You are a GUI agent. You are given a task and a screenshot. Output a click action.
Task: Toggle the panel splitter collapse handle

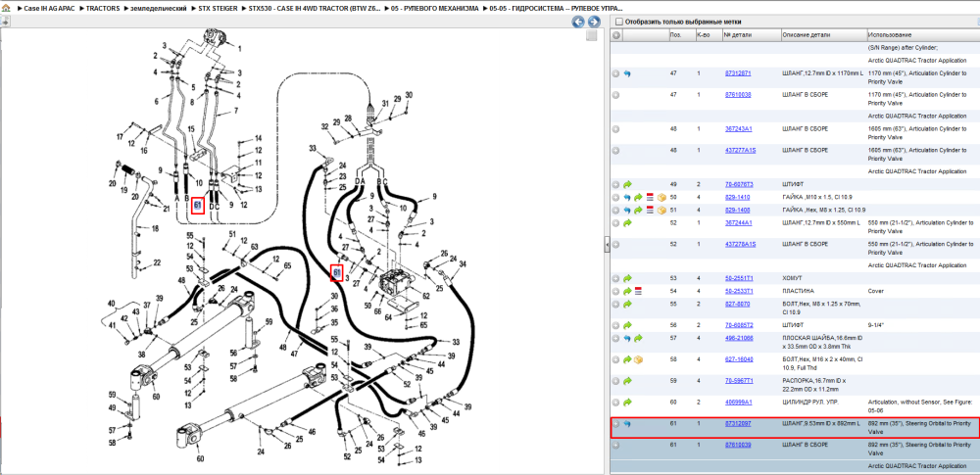point(607,245)
